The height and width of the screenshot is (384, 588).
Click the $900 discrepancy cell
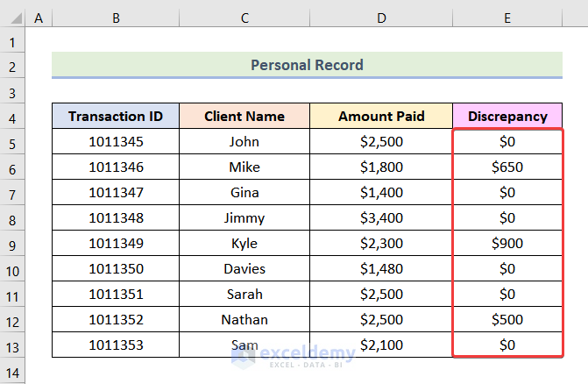[x=507, y=243]
